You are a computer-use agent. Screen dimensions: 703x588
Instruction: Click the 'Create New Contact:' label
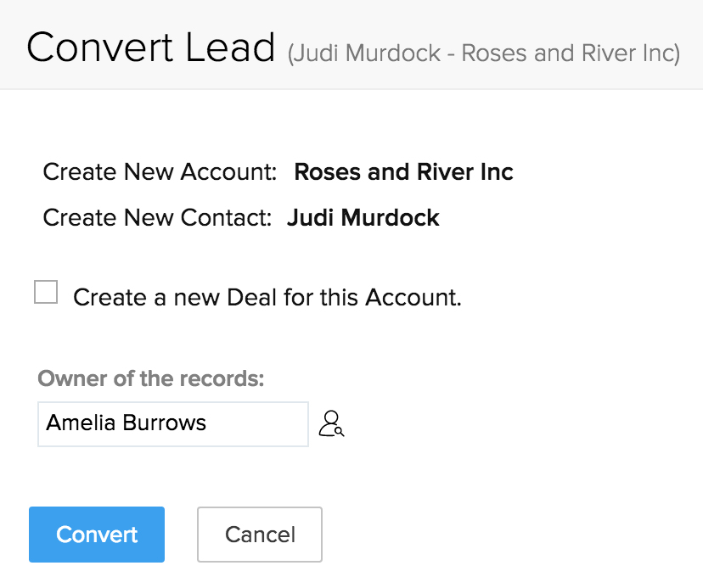pos(157,217)
